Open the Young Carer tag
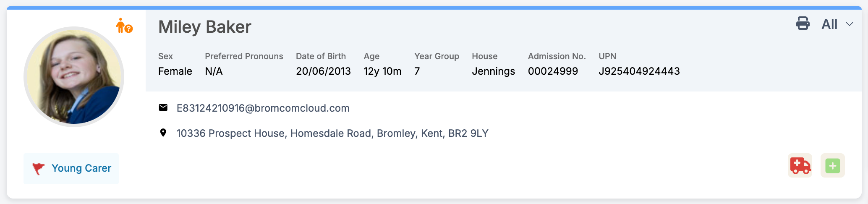Screen dimensions: 868x204 point(71,169)
